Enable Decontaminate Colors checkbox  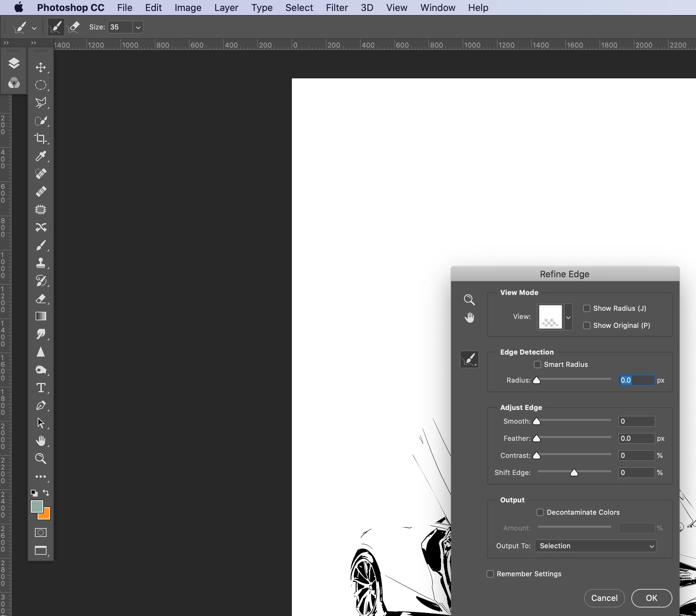click(540, 512)
